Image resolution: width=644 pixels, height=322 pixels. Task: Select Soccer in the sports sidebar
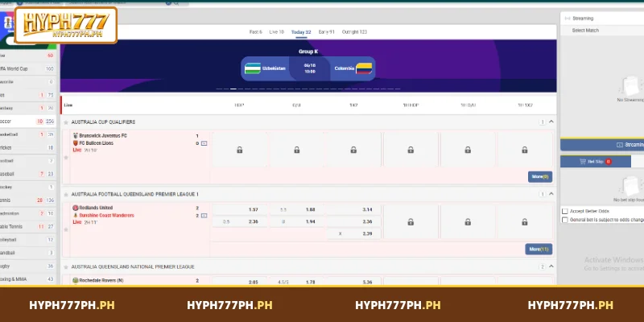coord(28,122)
